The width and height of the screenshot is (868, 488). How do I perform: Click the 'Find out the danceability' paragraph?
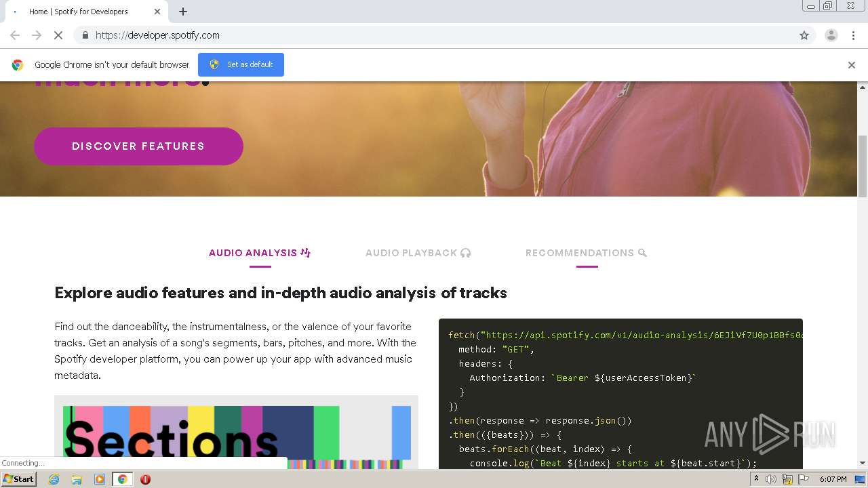coord(235,351)
